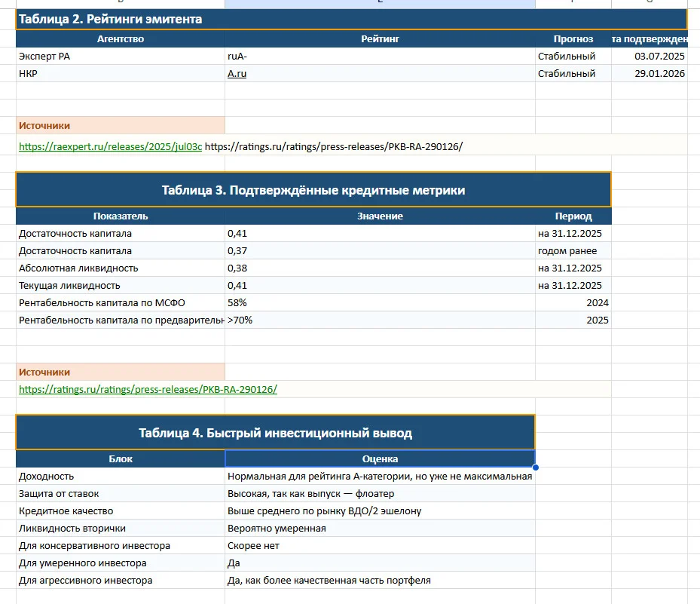Screen dimensions: 700x604
Task: Select the 'Для агрессивного инвестора' cell
Action: click(x=121, y=581)
